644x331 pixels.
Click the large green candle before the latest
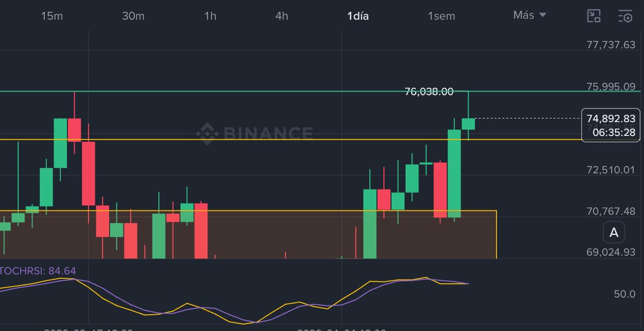click(x=455, y=173)
